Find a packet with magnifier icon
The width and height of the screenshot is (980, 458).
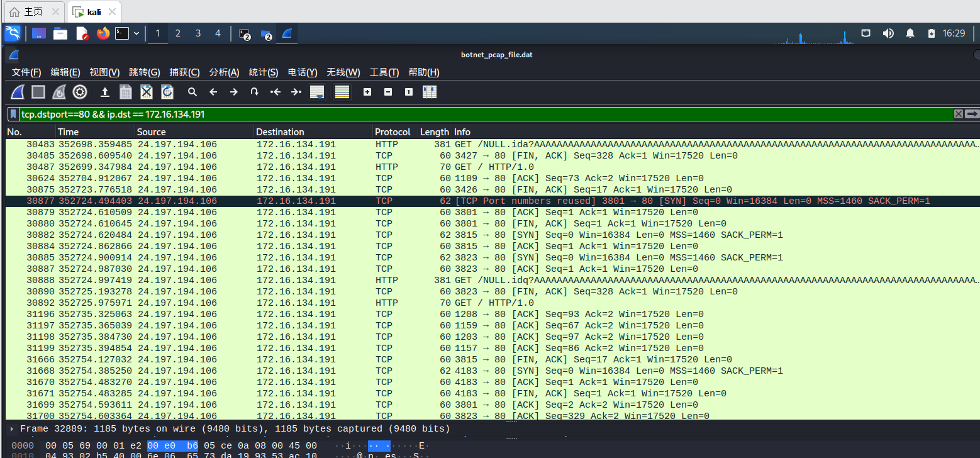point(192,92)
